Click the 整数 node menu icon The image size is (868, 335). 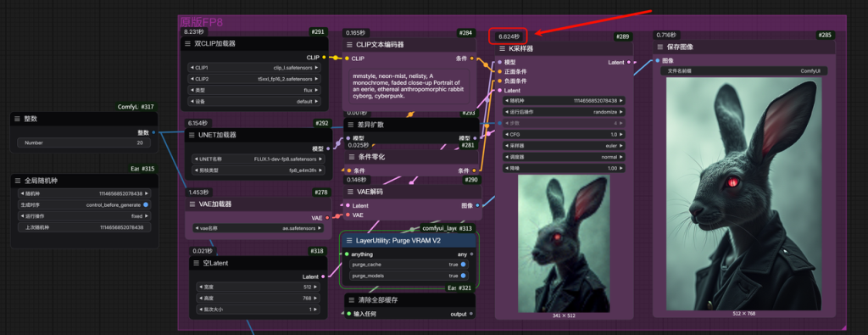[17, 119]
